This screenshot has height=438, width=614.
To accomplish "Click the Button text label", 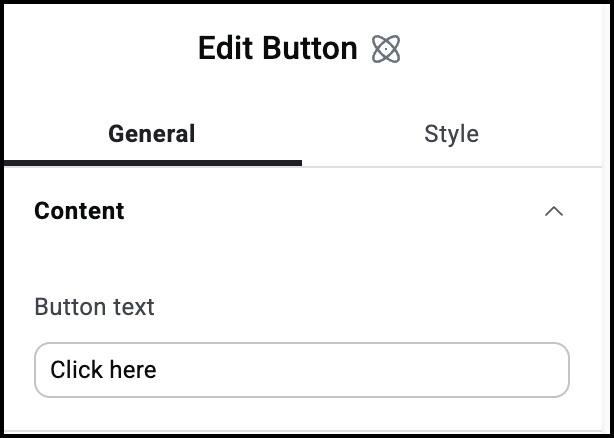I will pos(94,306).
